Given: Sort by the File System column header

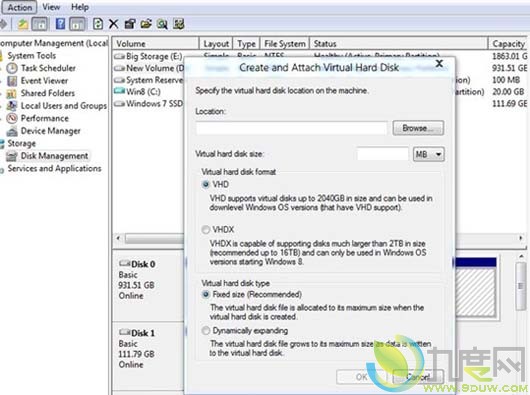Looking at the screenshot, I should [x=285, y=44].
